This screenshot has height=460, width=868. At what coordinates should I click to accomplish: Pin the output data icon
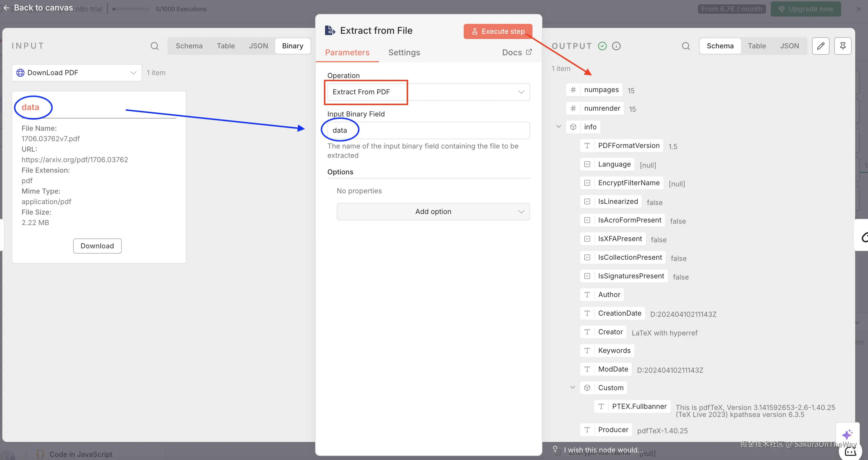tap(842, 46)
